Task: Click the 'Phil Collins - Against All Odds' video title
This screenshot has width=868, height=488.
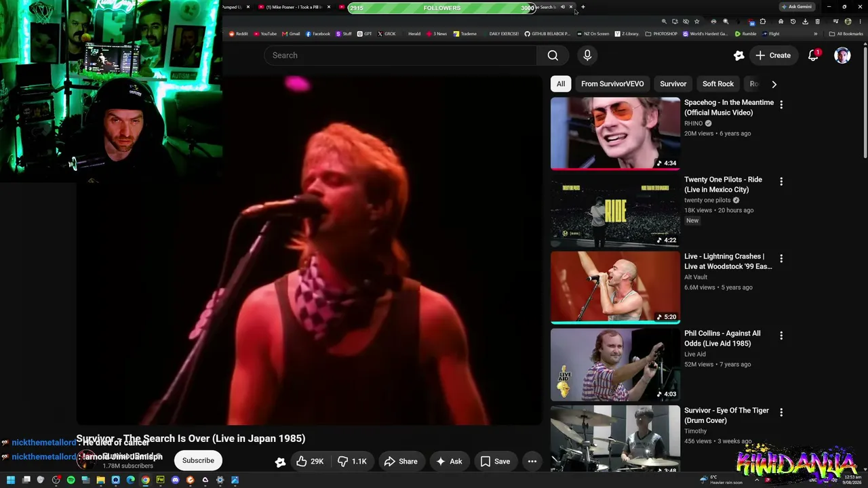Action: pyautogui.click(x=722, y=338)
